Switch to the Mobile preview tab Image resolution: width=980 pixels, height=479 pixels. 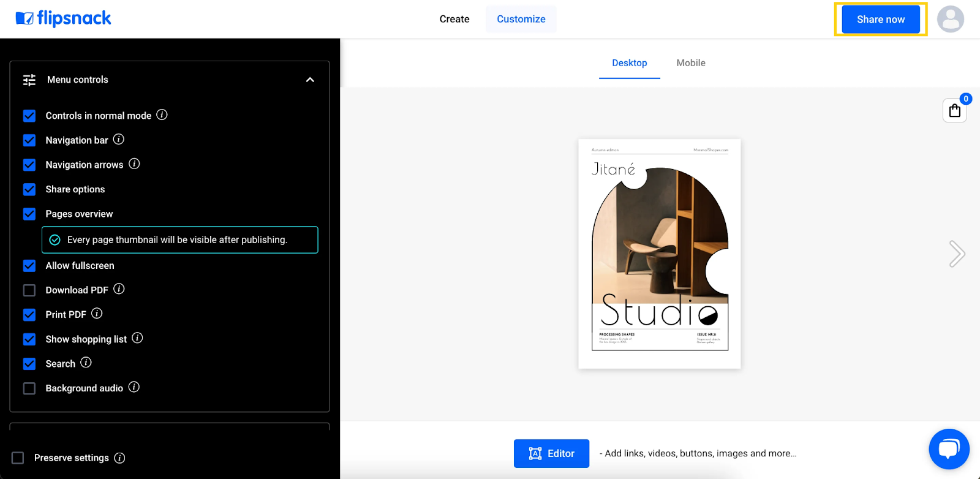pos(690,63)
